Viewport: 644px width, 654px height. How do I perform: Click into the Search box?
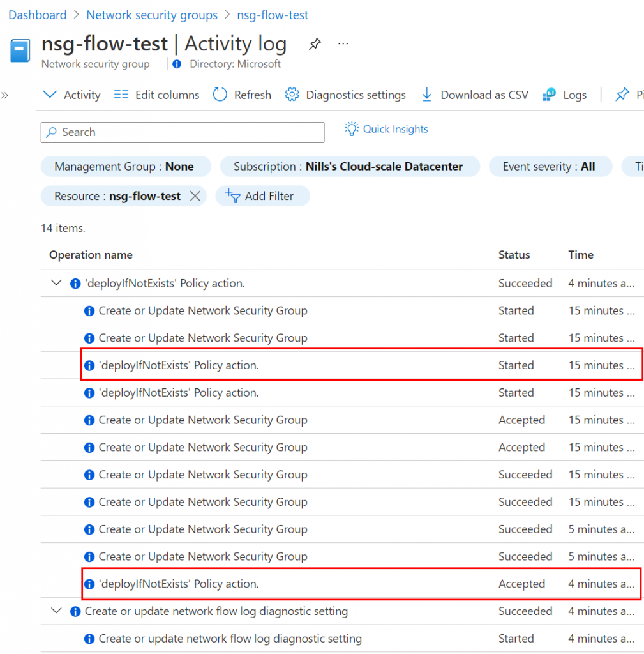183,132
